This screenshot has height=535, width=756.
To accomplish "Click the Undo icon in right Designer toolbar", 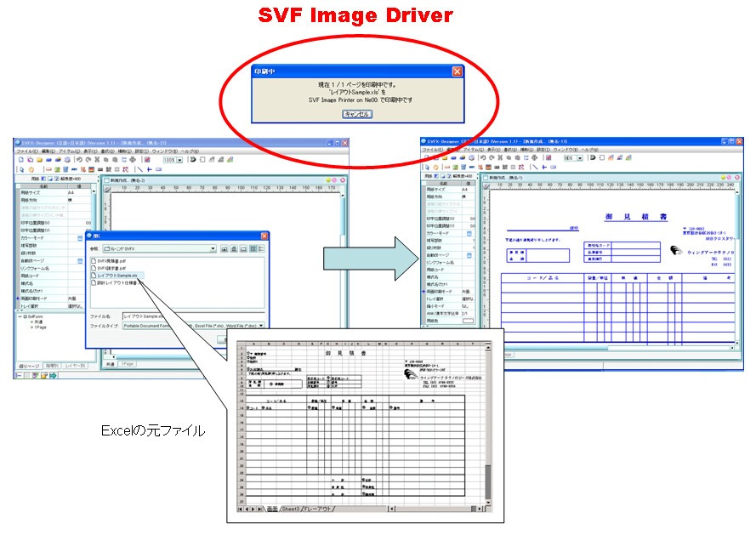I will (483, 157).
